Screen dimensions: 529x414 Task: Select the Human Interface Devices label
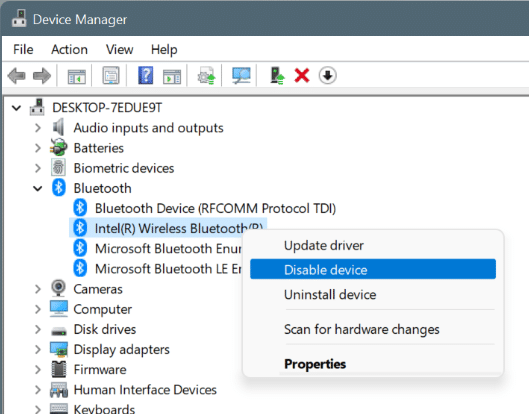145,390
